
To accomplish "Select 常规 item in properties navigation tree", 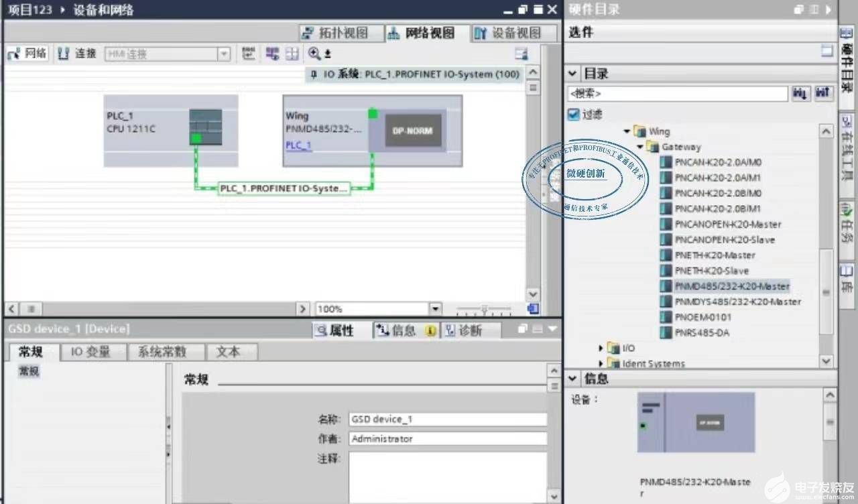I will pyautogui.click(x=29, y=371).
